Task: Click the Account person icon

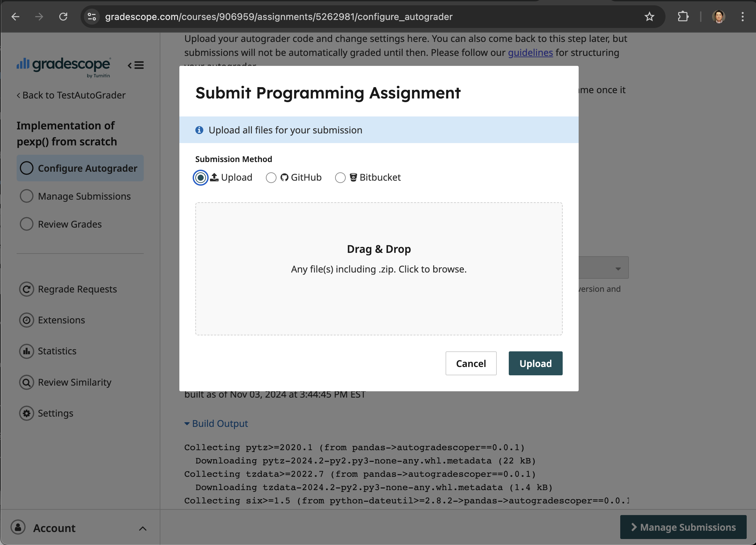Action: coord(18,528)
